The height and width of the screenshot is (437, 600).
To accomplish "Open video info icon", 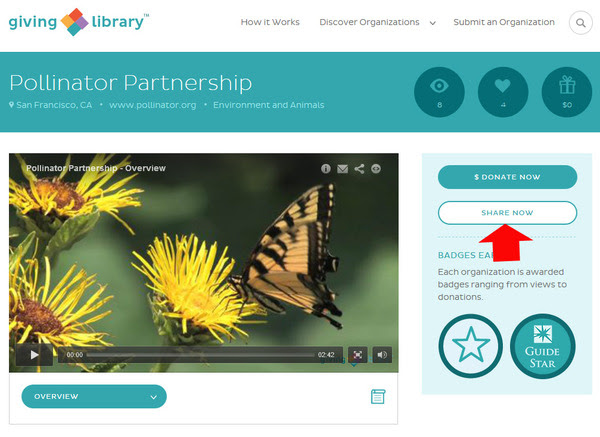I will pyautogui.click(x=326, y=169).
